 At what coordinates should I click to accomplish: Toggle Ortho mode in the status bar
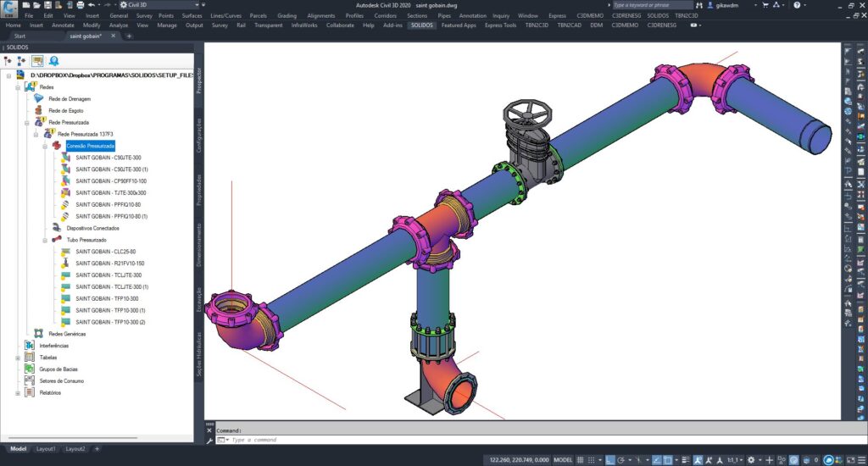[609, 459]
